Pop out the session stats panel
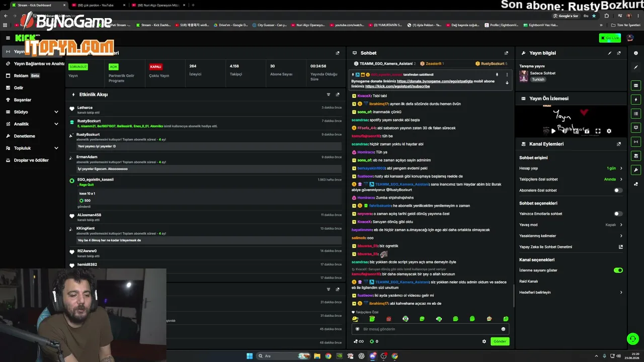This screenshot has height=362, width=644. coord(338,53)
